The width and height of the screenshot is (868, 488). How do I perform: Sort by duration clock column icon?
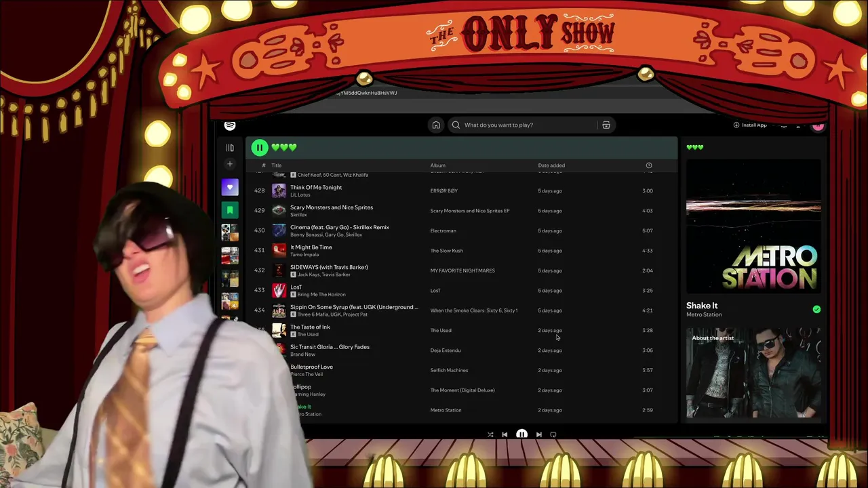tap(648, 165)
